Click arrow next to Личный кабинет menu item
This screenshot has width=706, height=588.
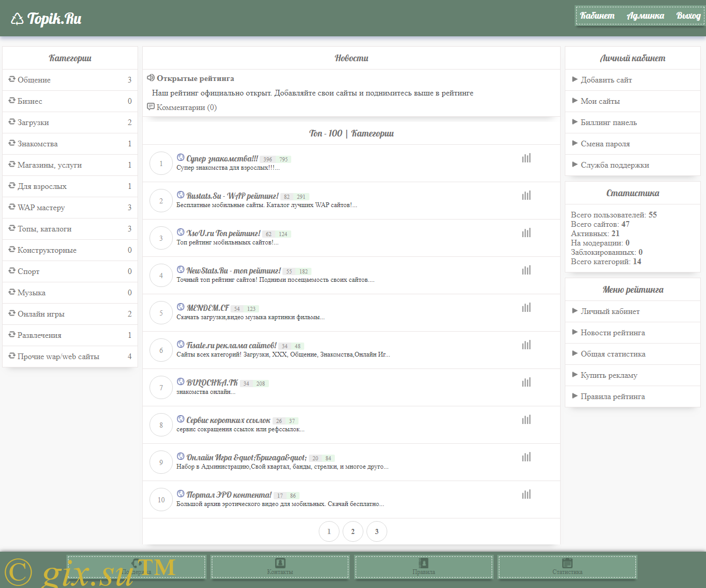pyautogui.click(x=575, y=311)
